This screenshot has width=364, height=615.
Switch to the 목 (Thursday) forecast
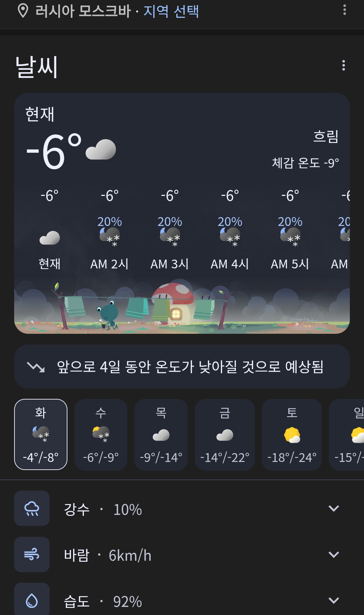pos(161,434)
